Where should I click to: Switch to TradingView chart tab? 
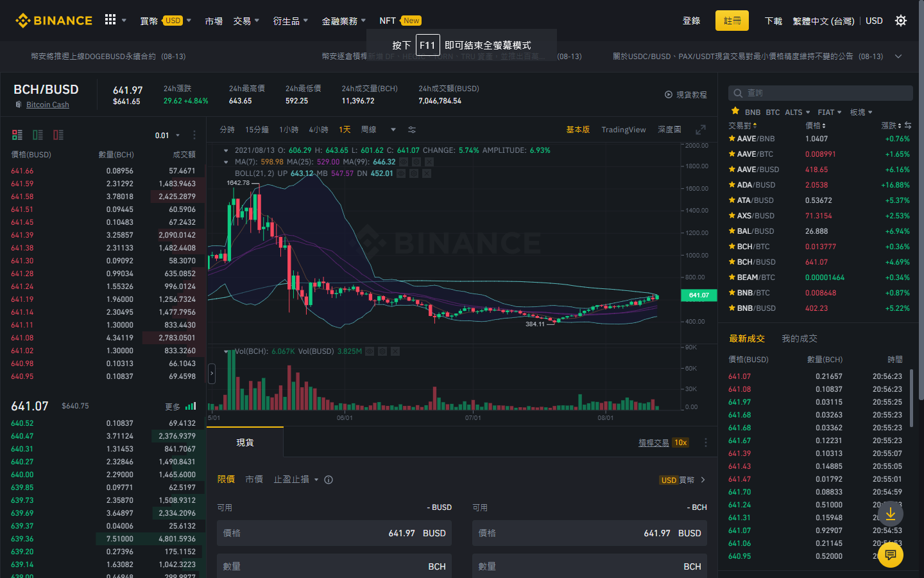[624, 130]
